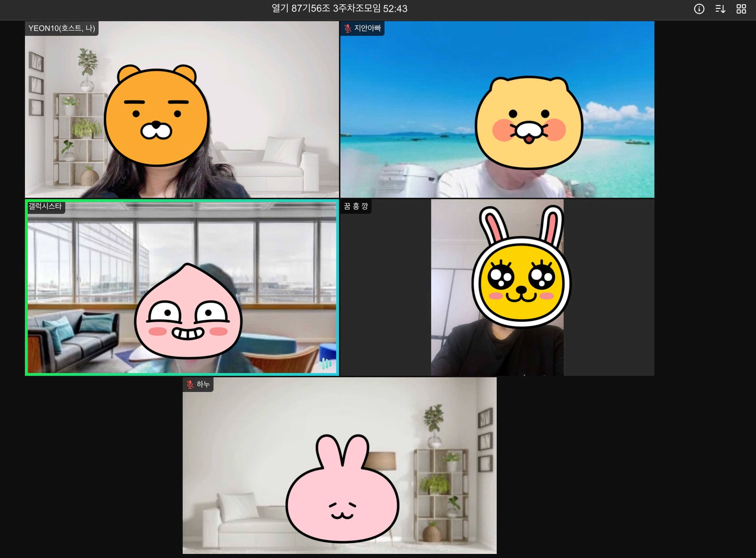Open the meeting info icon

pos(699,9)
